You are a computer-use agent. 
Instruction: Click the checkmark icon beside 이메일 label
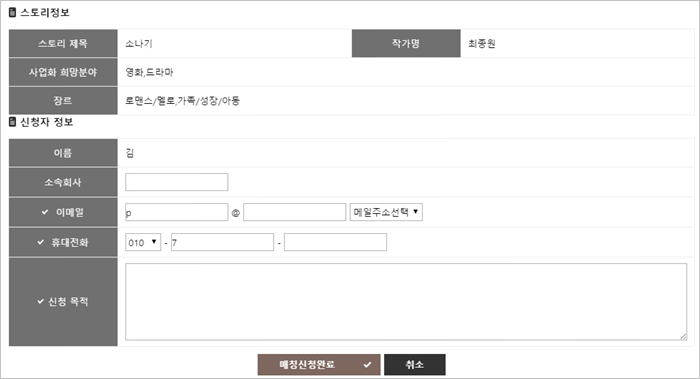45,212
